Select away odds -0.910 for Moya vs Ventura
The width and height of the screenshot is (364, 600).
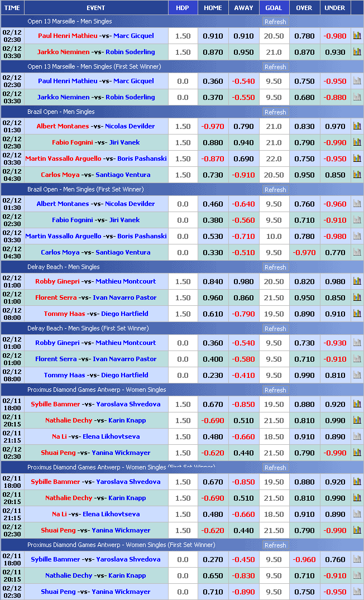coord(243,175)
